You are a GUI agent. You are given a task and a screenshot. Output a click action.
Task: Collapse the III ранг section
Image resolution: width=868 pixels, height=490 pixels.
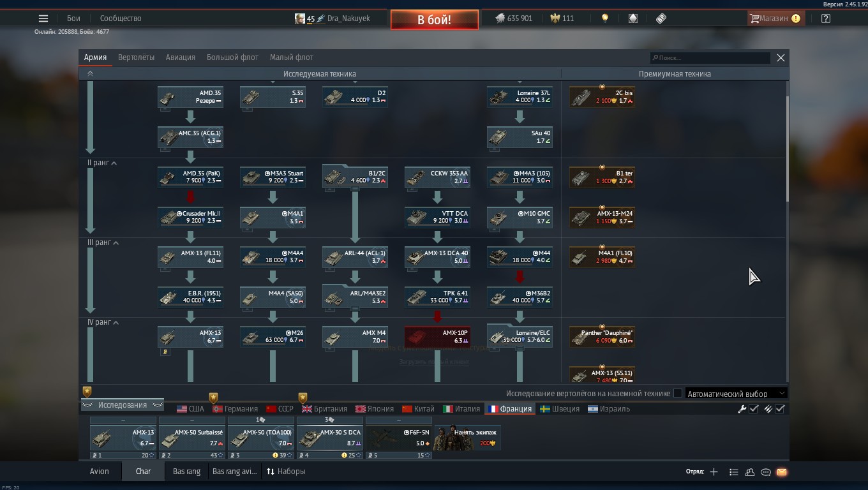[x=116, y=243]
